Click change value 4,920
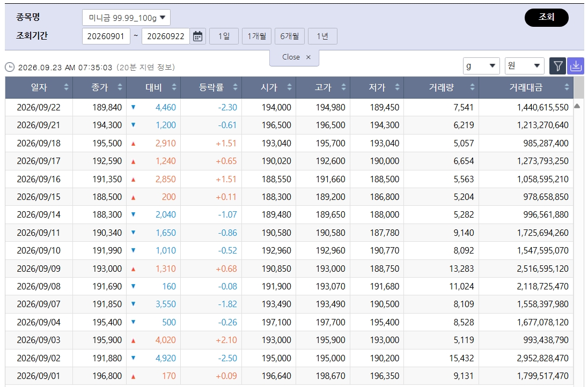Screen dimensions: 588x387 pos(166,358)
